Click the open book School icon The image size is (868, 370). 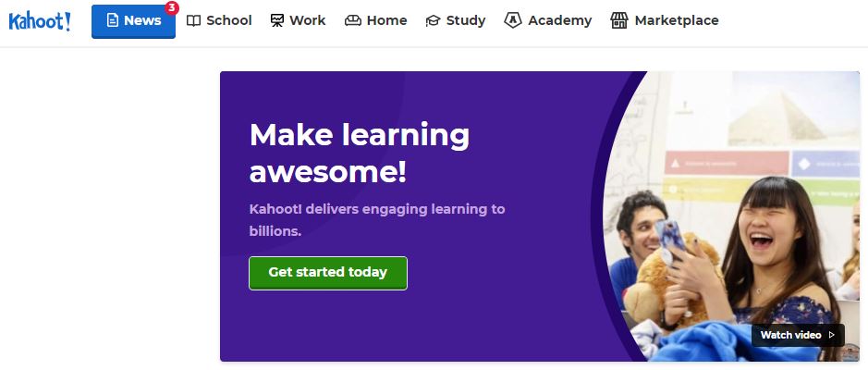pyautogui.click(x=193, y=21)
